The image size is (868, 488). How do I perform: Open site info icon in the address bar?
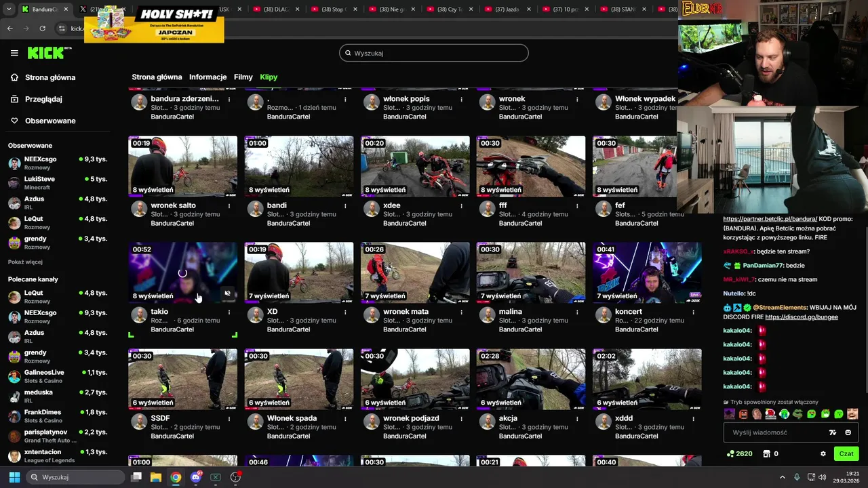pos(62,28)
